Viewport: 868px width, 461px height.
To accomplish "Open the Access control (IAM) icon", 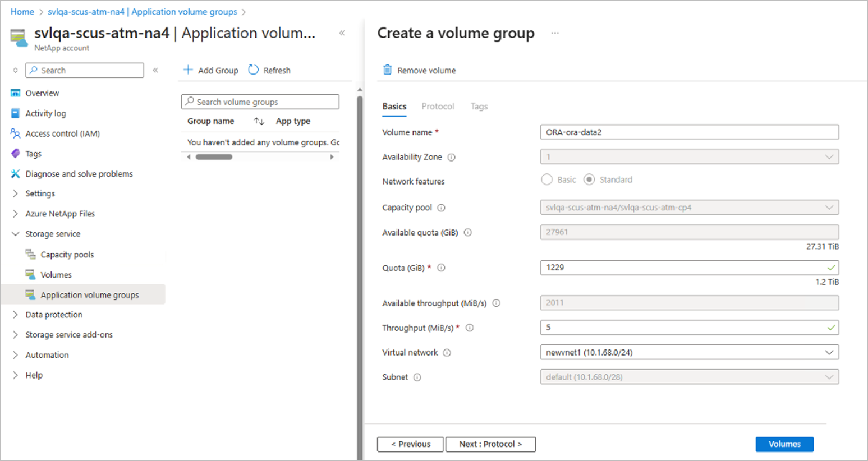I will pos(15,133).
